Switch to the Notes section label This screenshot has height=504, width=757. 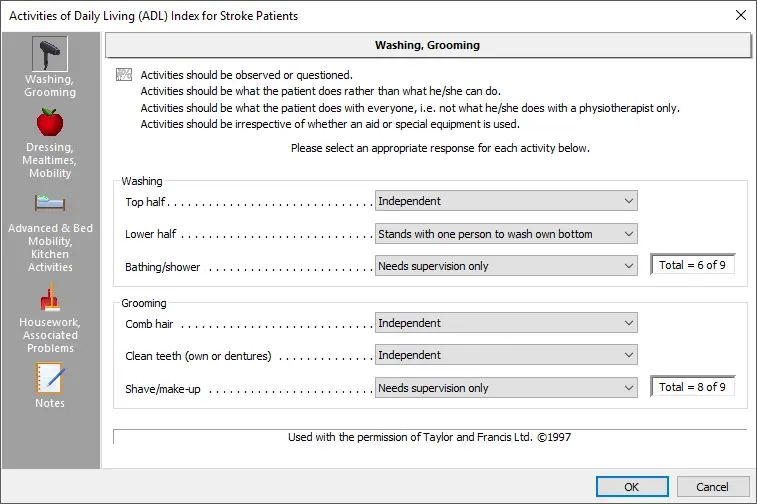50,403
